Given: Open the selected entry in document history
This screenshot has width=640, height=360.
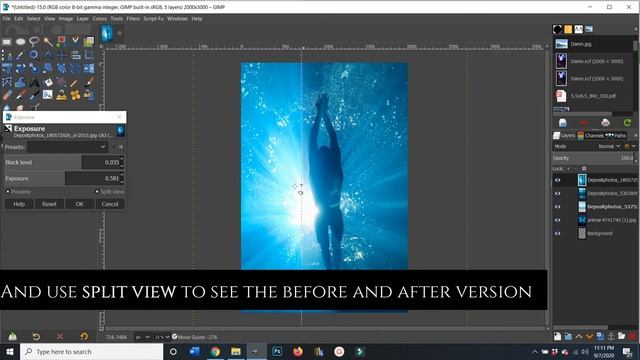Looking at the screenshot, I should (x=562, y=122).
